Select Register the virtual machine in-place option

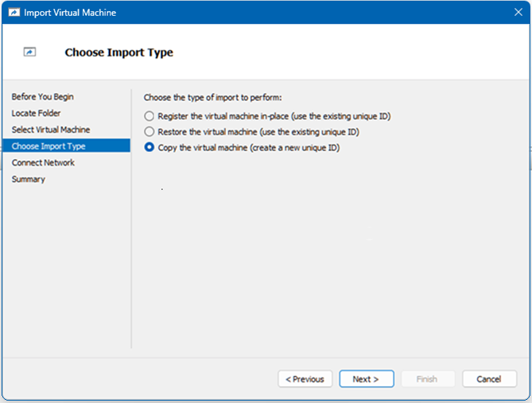click(149, 116)
